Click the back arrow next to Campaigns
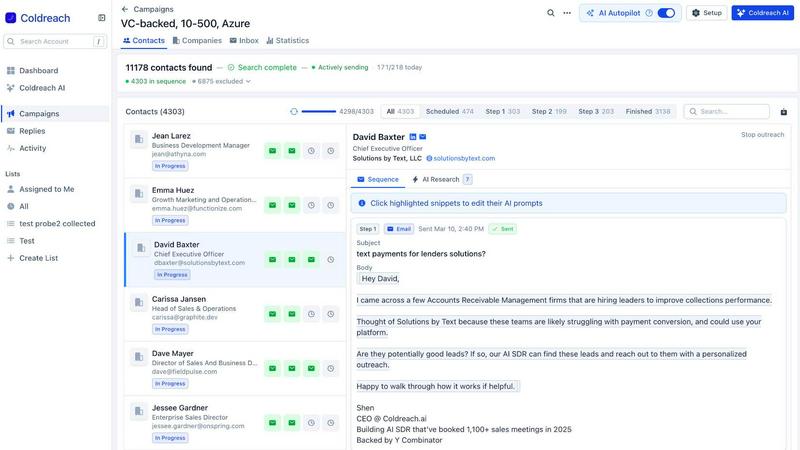 point(125,9)
